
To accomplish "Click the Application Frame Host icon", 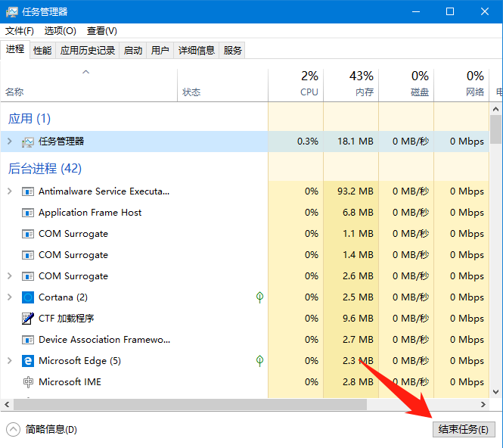I will (x=28, y=213).
